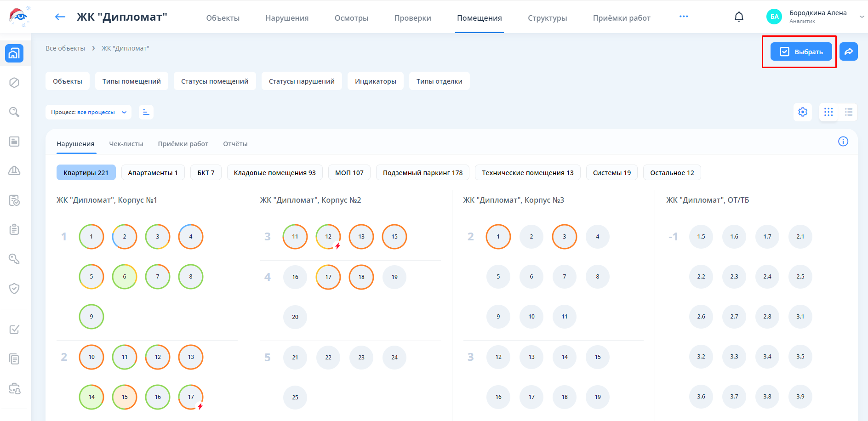Switch to the Чек-листы tab
This screenshot has height=421, width=868.
click(126, 144)
